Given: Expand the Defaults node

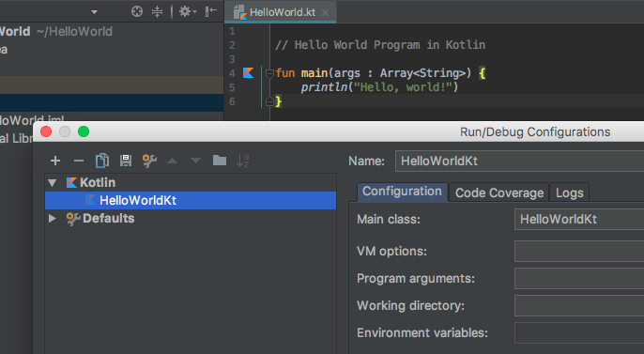Looking at the screenshot, I should tap(53, 218).
